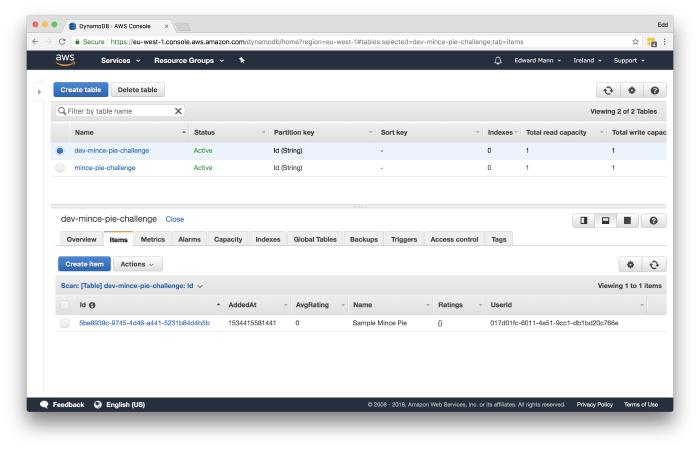Open the Resource Groups dropdown

(189, 60)
